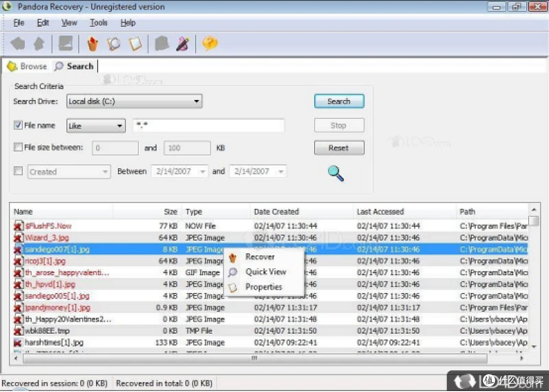Click the Stop button
This screenshot has width=549, height=392.
point(339,125)
